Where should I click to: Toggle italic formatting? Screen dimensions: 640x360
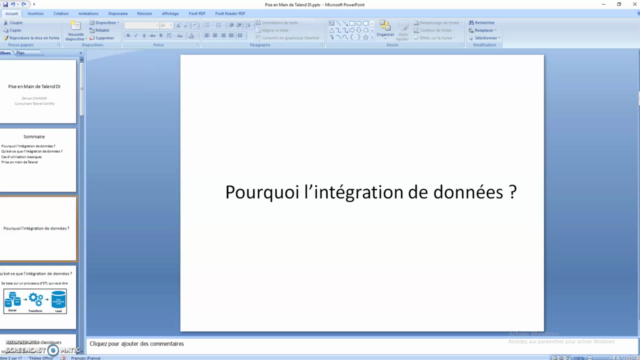(136, 36)
